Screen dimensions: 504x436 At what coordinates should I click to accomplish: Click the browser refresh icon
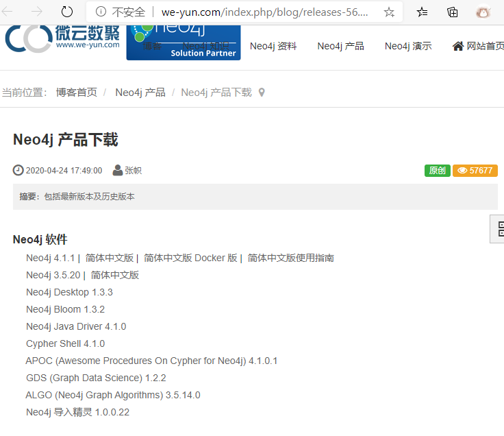click(x=67, y=12)
